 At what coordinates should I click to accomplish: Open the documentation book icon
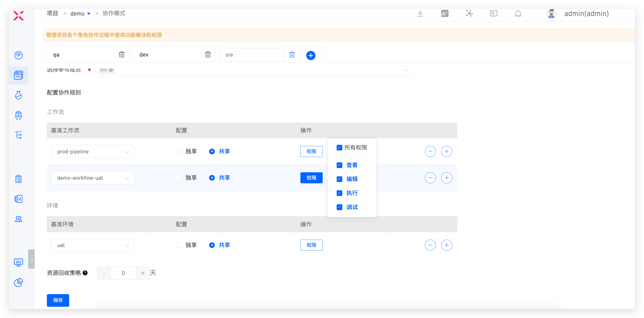tap(493, 14)
